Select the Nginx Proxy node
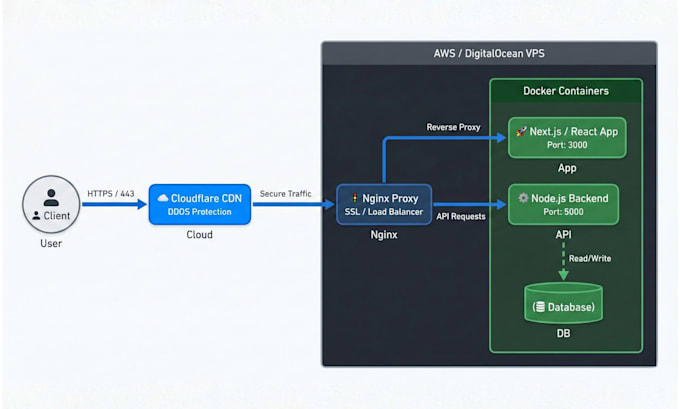Viewport: 680px width, 409px height. (x=384, y=204)
